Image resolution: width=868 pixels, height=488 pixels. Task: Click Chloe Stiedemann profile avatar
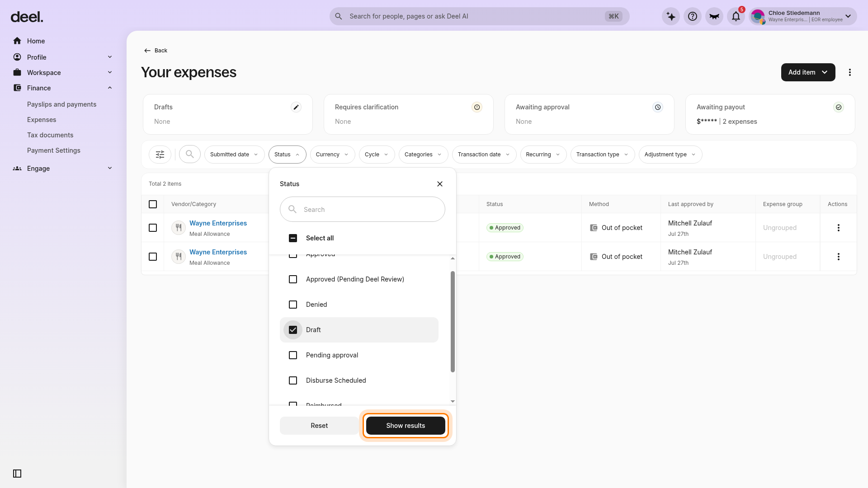coord(758,17)
